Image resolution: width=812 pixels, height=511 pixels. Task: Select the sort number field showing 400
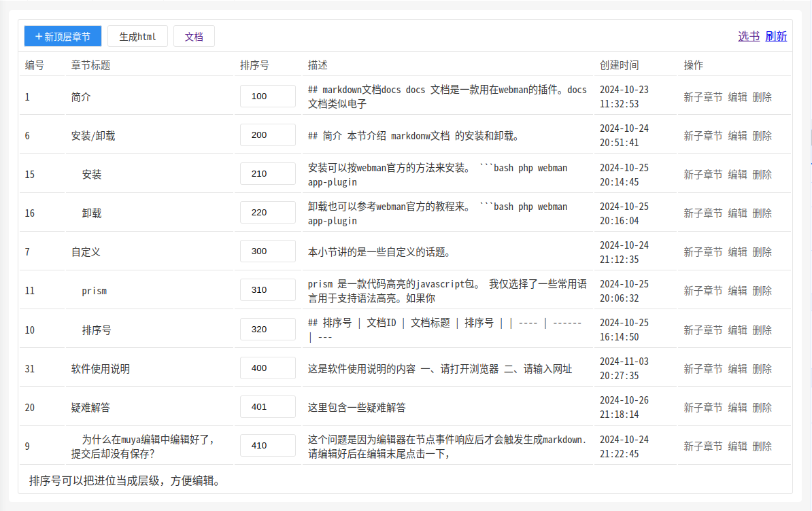pyautogui.click(x=268, y=368)
